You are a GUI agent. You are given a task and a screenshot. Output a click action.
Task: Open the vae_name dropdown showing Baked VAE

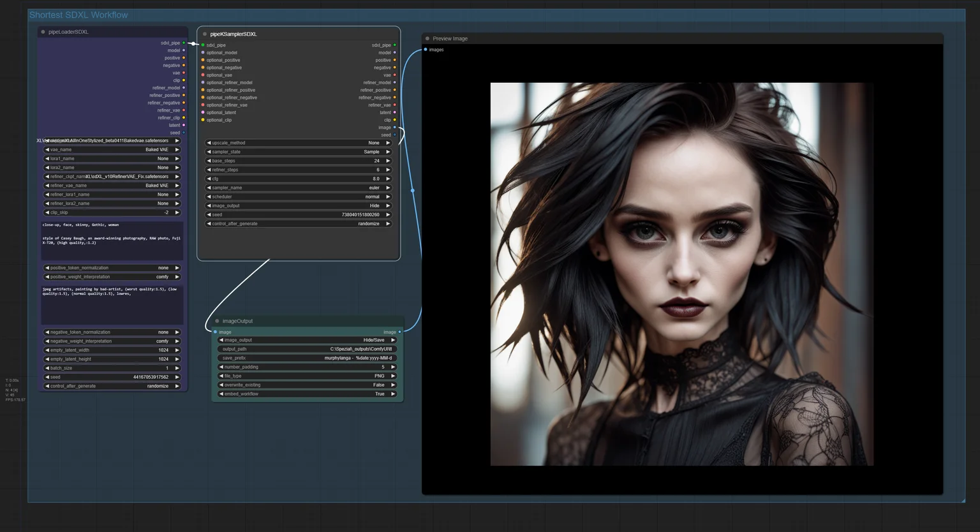coord(112,149)
